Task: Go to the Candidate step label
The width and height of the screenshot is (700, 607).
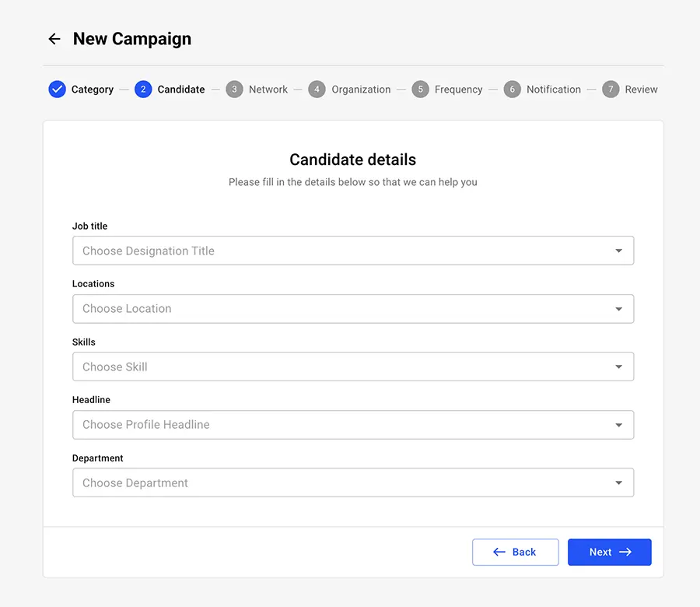Action: click(x=181, y=89)
